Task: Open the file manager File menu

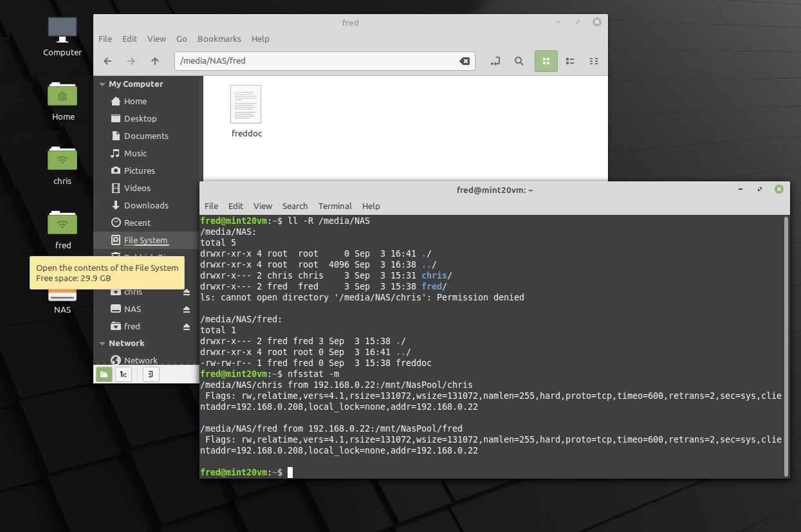Action: tap(105, 39)
